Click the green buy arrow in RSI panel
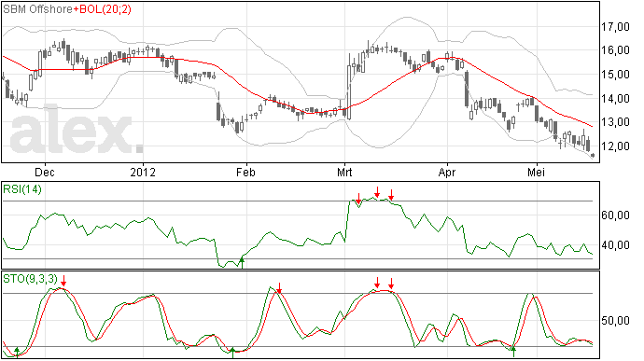Image resolution: width=644 pixels, height=361 pixels. pyautogui.click(x=242, y=263)
